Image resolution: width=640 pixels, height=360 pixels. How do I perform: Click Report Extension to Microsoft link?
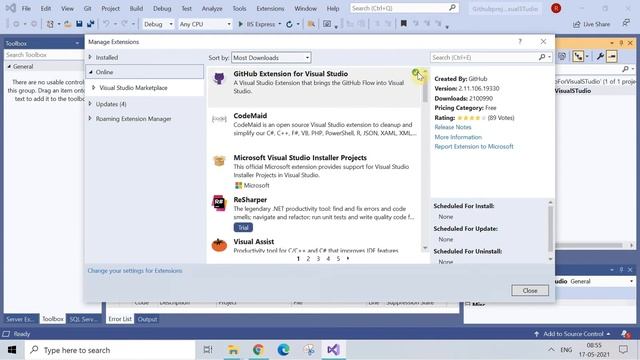point(474,147)
